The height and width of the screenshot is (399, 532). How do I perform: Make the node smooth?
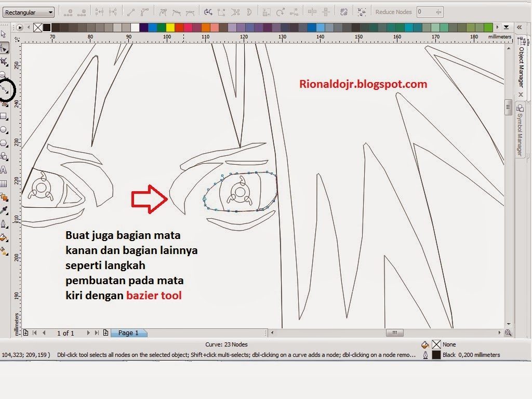[x=177, y=12]
